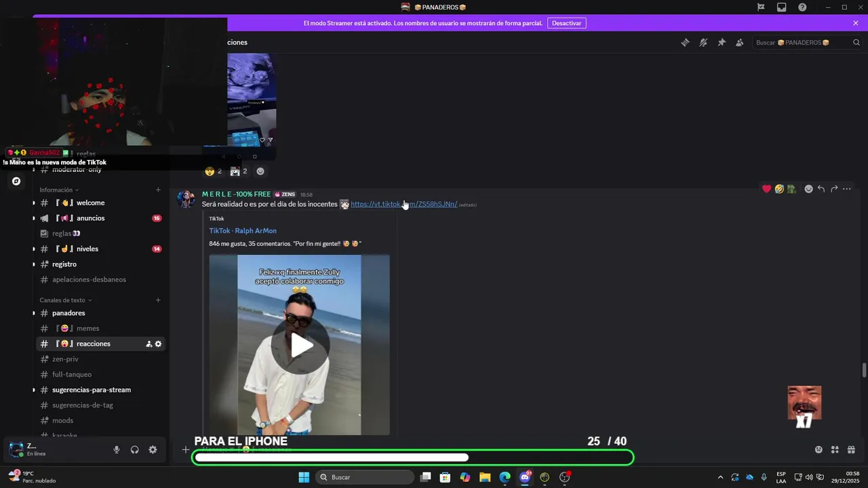Click Desactivar in Streamer mode banner

point(566,23)
